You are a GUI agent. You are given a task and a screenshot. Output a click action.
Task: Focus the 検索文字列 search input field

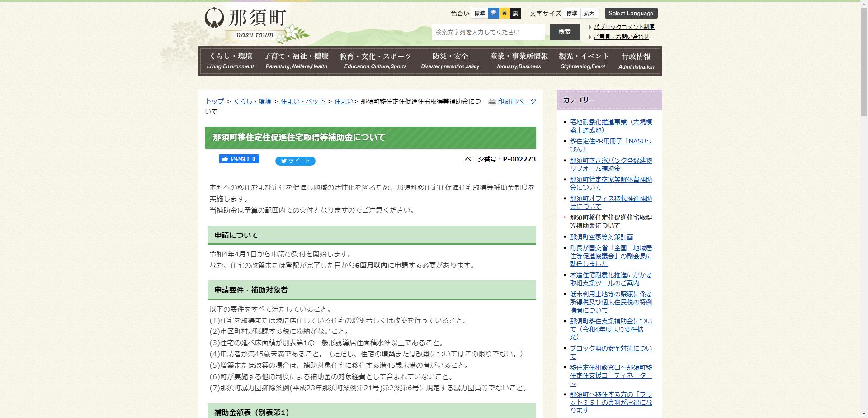tap(488, 32)
